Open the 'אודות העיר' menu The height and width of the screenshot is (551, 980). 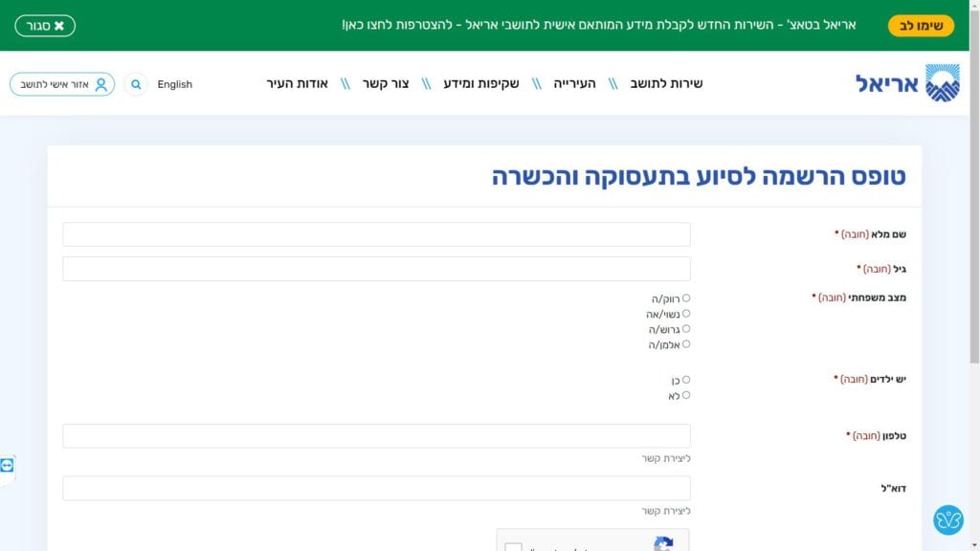(x=297, y=84)
